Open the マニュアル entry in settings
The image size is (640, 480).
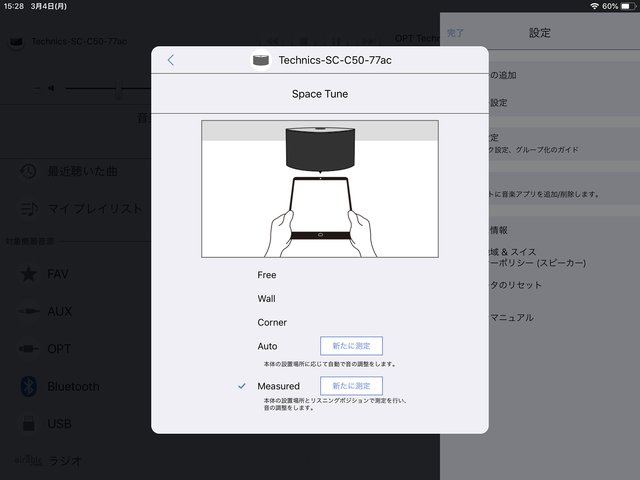coord(515,317)
